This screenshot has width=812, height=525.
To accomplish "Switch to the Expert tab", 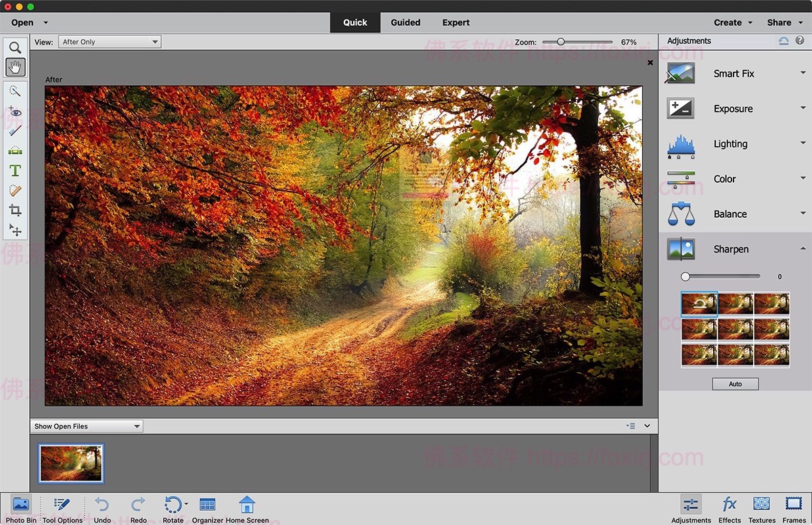I will 455,22.
